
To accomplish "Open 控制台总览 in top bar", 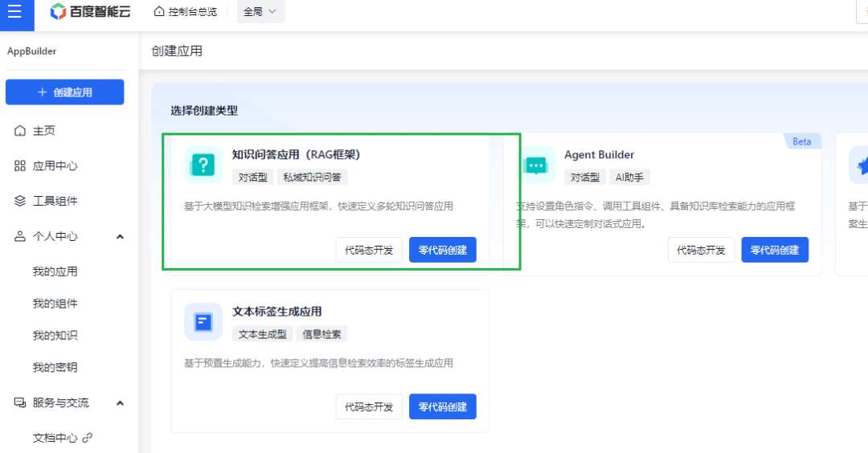I will tap(193, 11).
